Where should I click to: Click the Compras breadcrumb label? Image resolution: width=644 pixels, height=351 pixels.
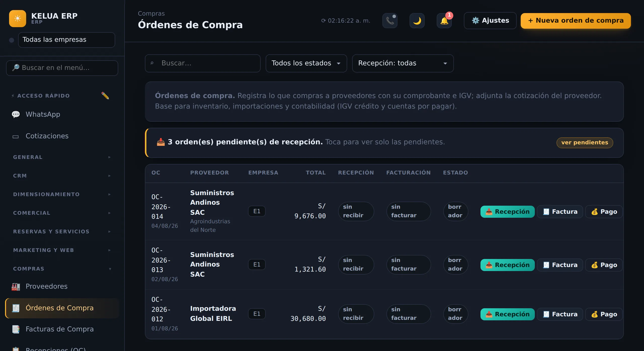(151, 14)
